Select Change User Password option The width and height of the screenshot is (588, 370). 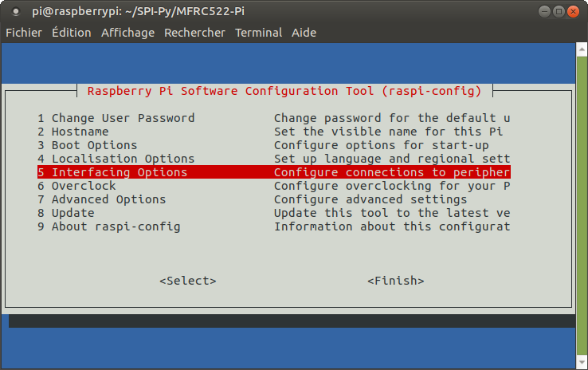[123, 118]
